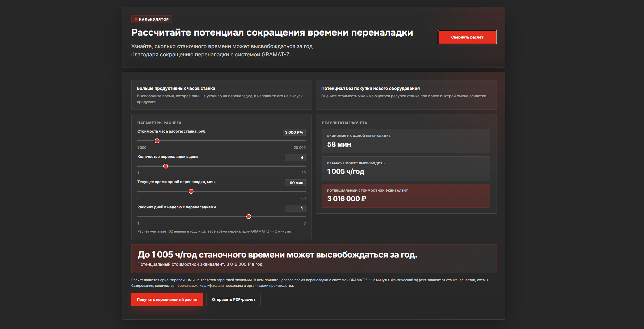Click the 1 005 ч/год result value
This screenshot has height=329, width=644.
pyautogui.click(x=346, y=171)
